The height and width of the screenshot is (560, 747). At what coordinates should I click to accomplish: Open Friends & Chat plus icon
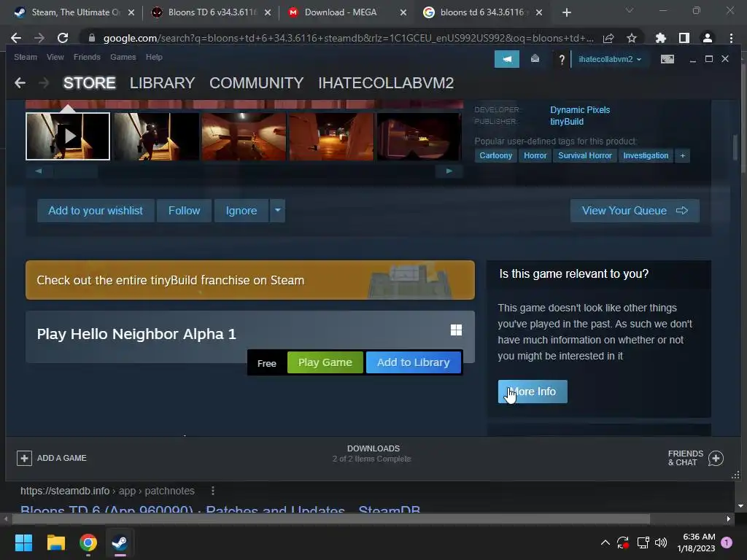(716, 458)
